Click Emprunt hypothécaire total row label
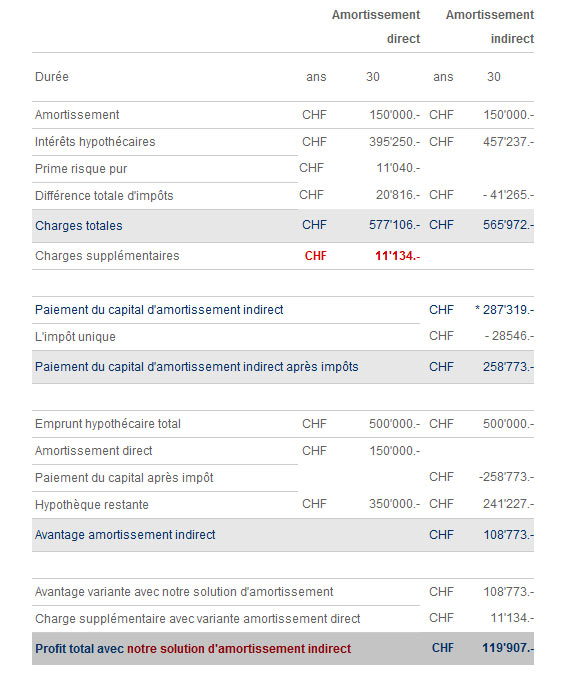567x673 pixels. coord(108,424)
